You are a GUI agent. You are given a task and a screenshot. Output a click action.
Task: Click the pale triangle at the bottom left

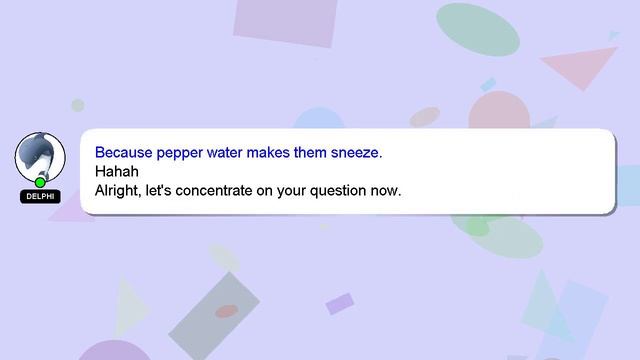(x=131, y=306)
